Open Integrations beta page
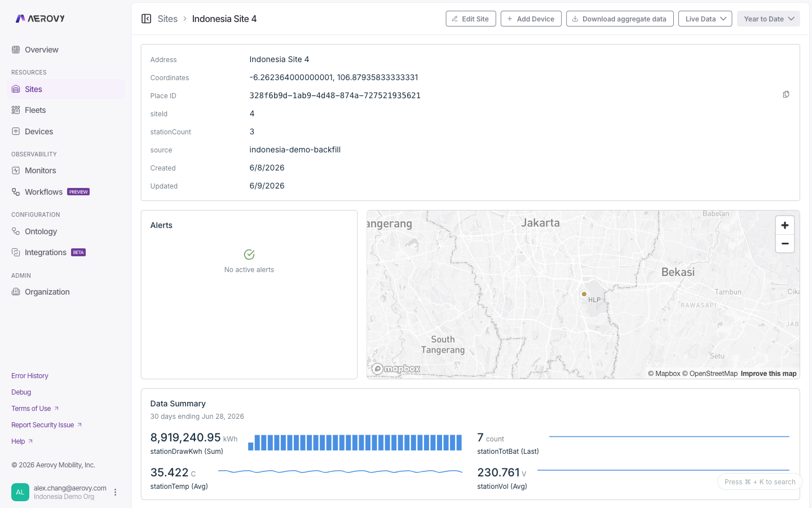 (65, 252)
